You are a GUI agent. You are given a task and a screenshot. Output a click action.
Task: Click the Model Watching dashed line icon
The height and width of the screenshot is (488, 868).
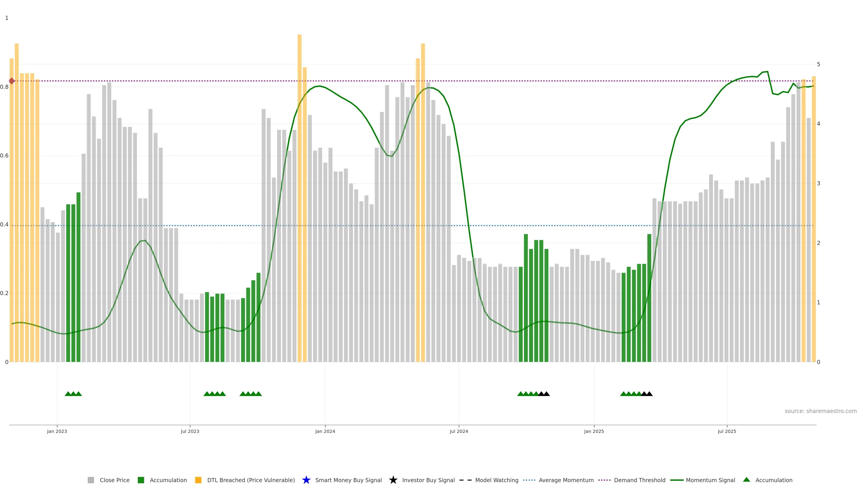[x=465, y=480]
